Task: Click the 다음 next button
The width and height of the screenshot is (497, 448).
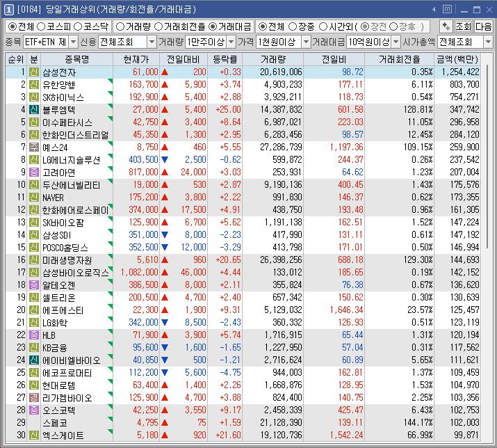Action: coord(483,26)
